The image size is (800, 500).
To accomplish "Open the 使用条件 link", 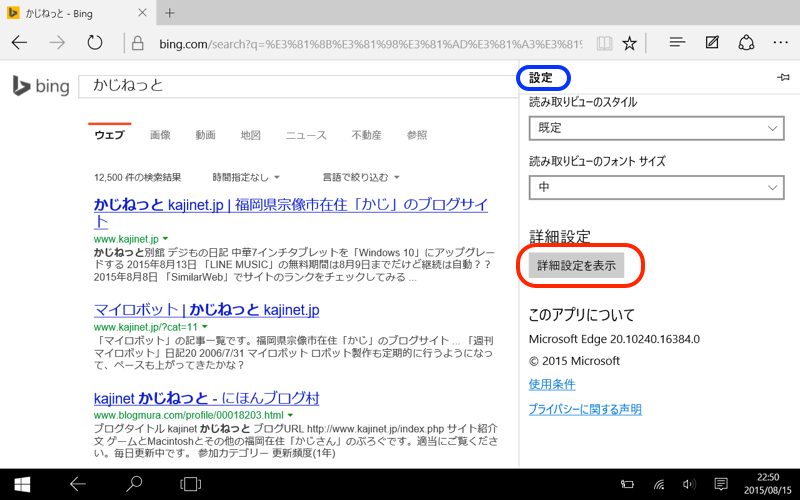I will pyautogui.click(x=552, y=384).
